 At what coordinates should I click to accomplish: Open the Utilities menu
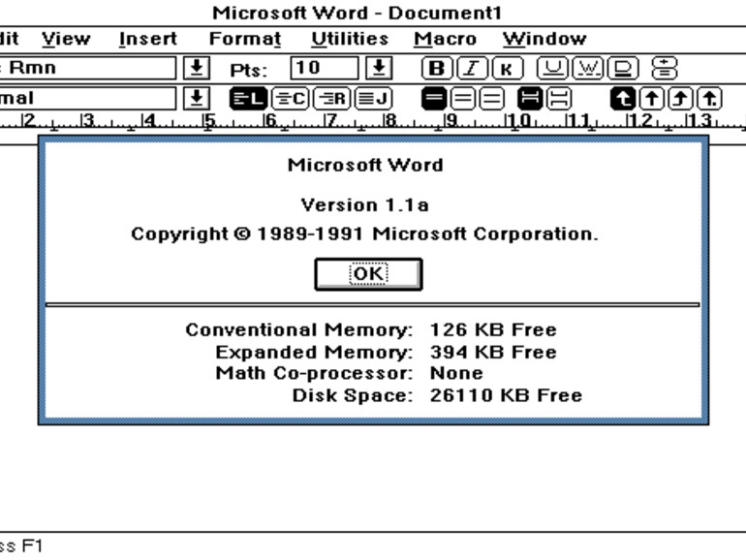tap(350, 39)
